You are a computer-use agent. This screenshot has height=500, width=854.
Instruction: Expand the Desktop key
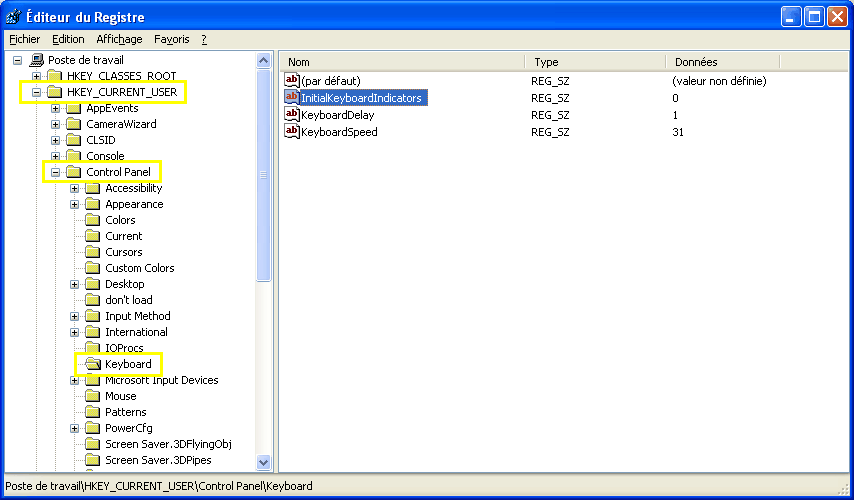pos(75,284)
